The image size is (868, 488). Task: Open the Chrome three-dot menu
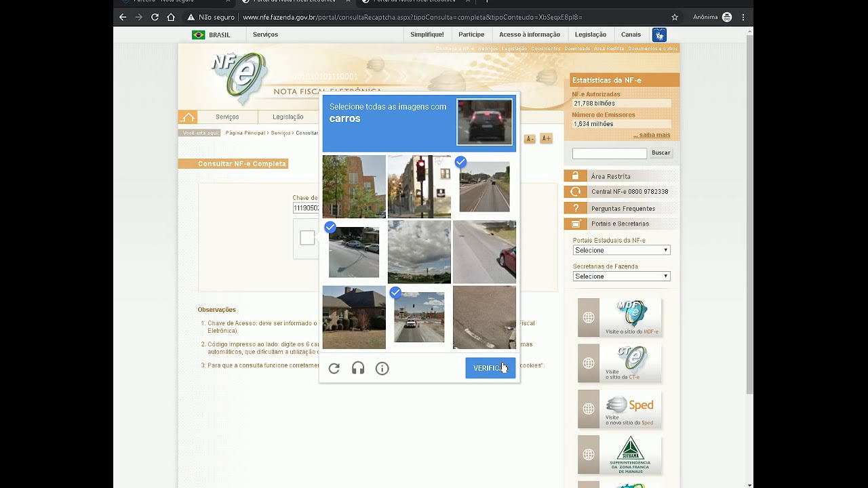(x=743, y=17)
